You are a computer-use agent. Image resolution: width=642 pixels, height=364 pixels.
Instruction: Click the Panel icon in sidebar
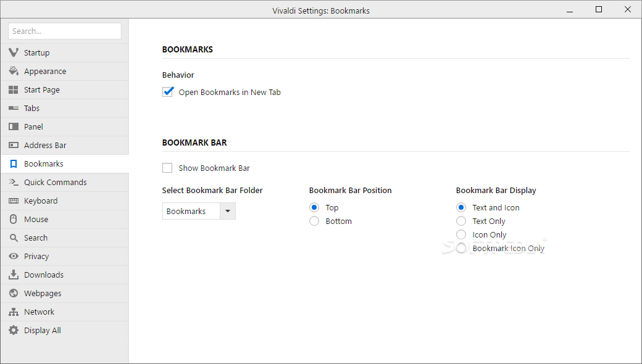[14, 126]
